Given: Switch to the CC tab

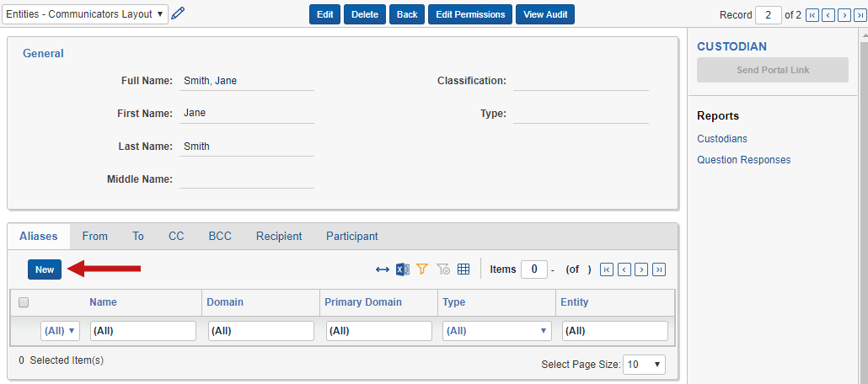Looking at the screenshot, I should pos(176,237).
